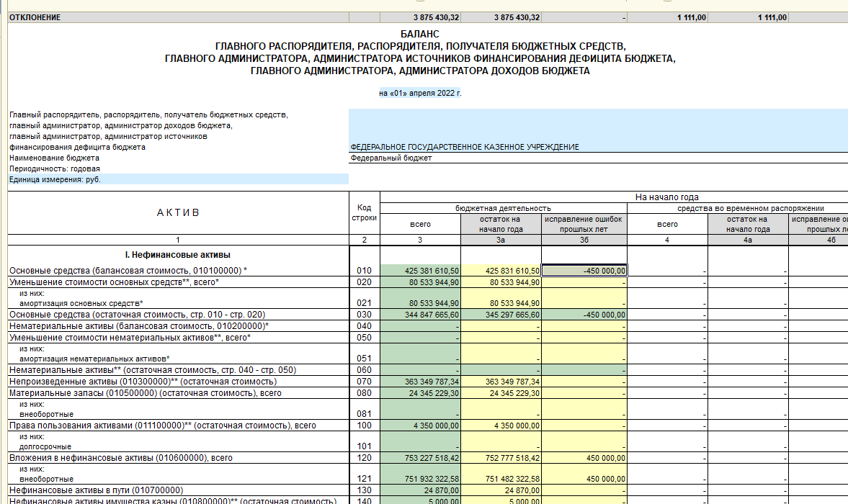
Task: Select the Нефинансовые активы в пути (010700000) label
Action: coord(96,490)
